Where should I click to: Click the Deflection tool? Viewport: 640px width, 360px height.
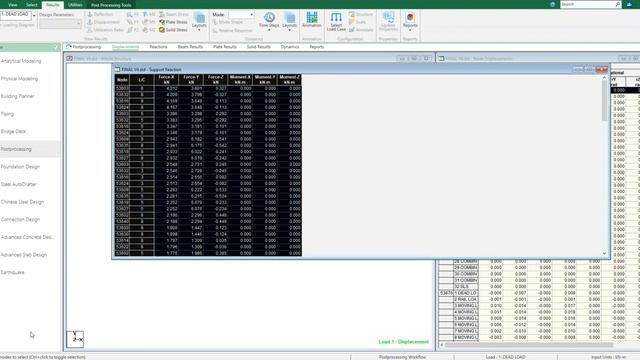tap(100, 14)
